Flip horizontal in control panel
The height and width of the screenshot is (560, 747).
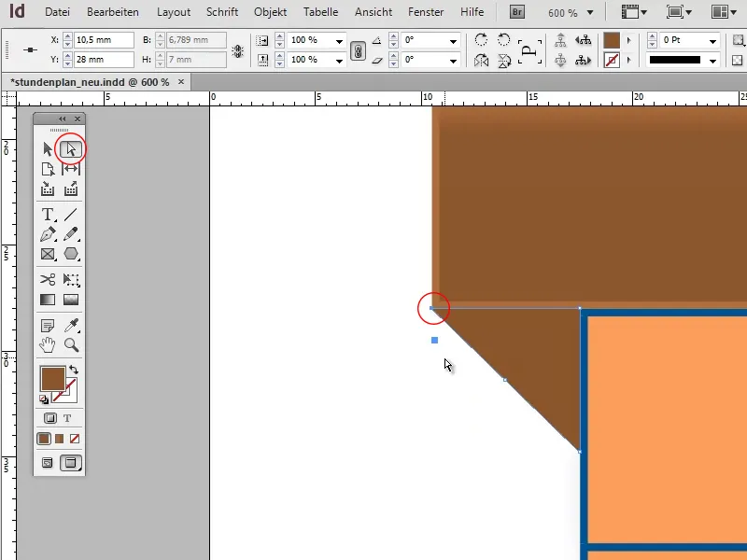click(481, 61)
